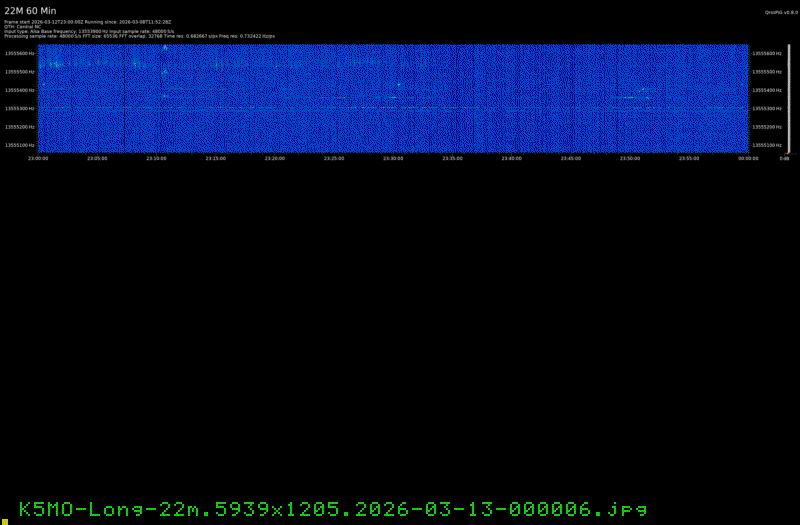Click the 00:00:00 end time marker
Viewport: 800px width, 525px height.
click(748, 158)
